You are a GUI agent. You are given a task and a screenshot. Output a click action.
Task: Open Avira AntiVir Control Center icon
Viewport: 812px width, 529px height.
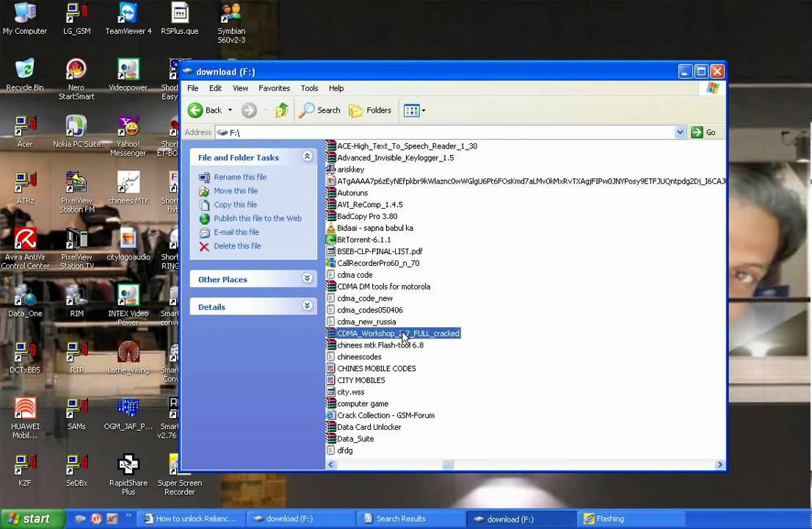25,248
